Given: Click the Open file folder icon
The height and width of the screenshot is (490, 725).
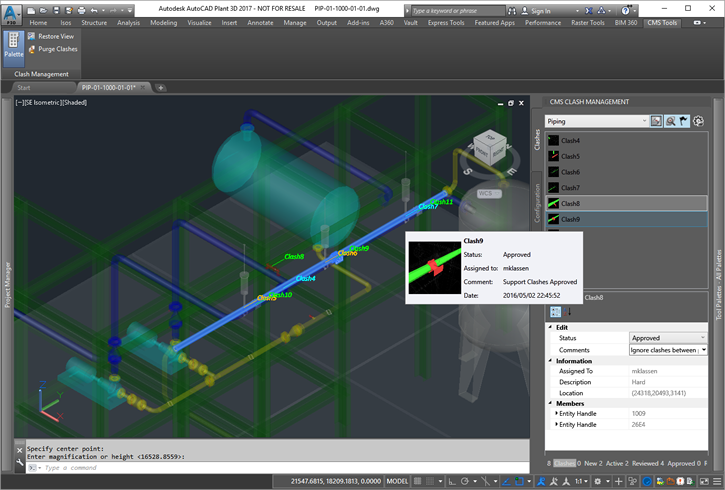Looking at the screenshot, I should pyautogui.click(x=43, y=10).
